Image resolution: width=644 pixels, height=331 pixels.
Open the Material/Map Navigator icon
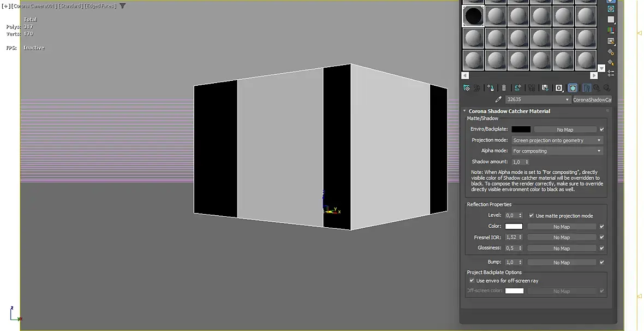[611, 73]
